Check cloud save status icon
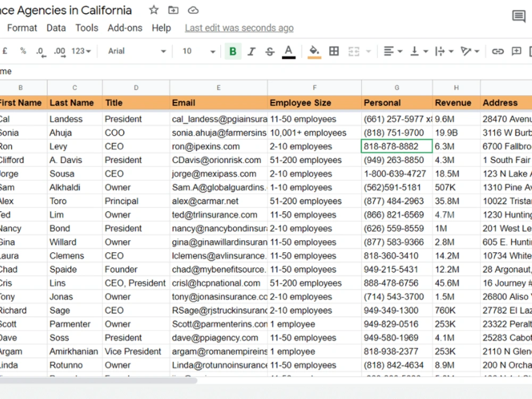This screenshot has width=532, height=399. coord(193,10)
